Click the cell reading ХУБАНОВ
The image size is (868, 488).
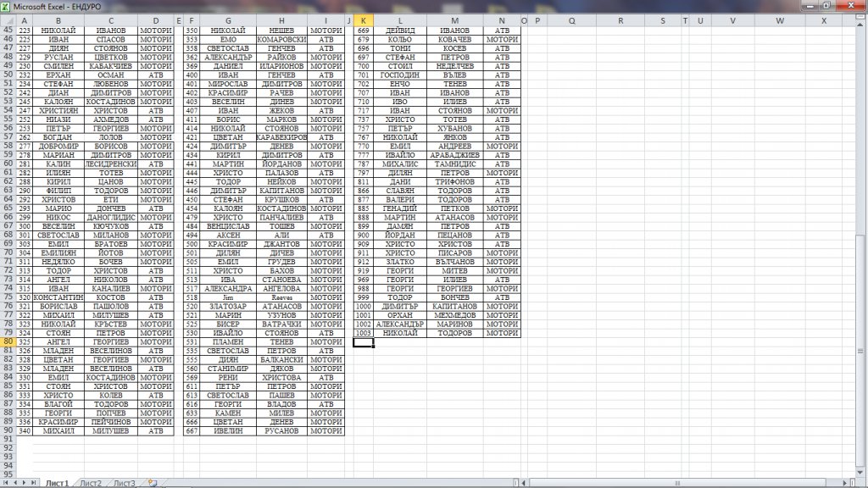coord(454,129)
